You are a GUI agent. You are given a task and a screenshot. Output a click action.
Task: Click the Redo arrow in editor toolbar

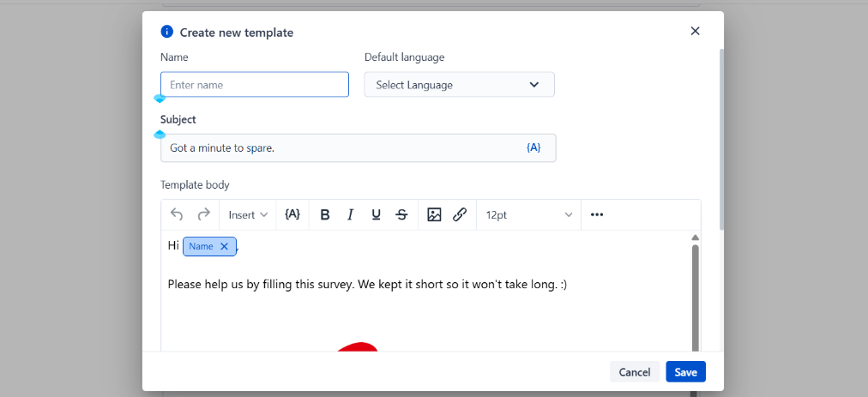click(x=203, y=215)
